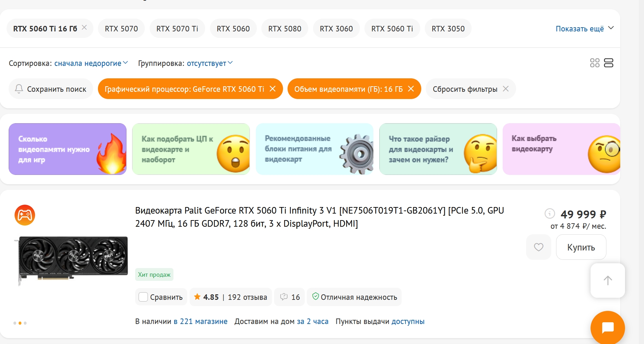Reset all filters with Сбросить фильтры
Image resolution: width=644 pixels, height=344 pixels.
point(471,89)
